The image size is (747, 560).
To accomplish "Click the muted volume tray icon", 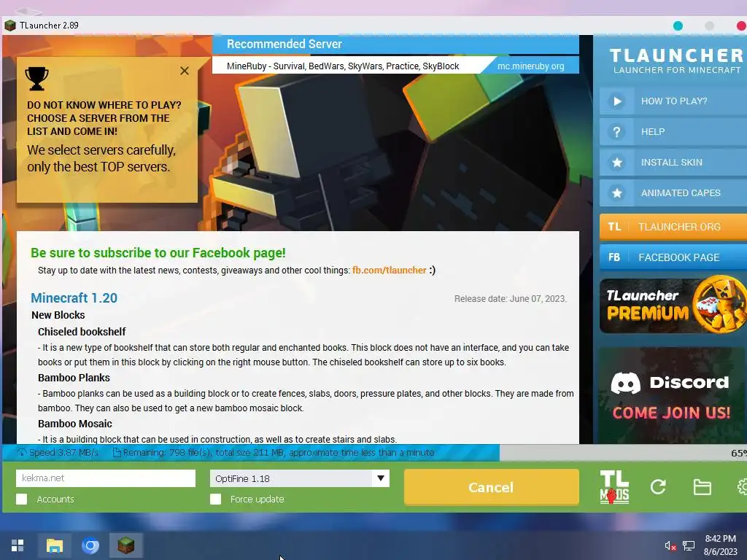I will (x=670, y=545).
